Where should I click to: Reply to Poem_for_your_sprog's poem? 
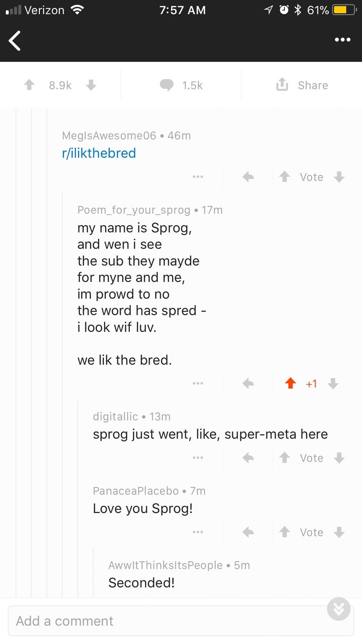point(248,384)
